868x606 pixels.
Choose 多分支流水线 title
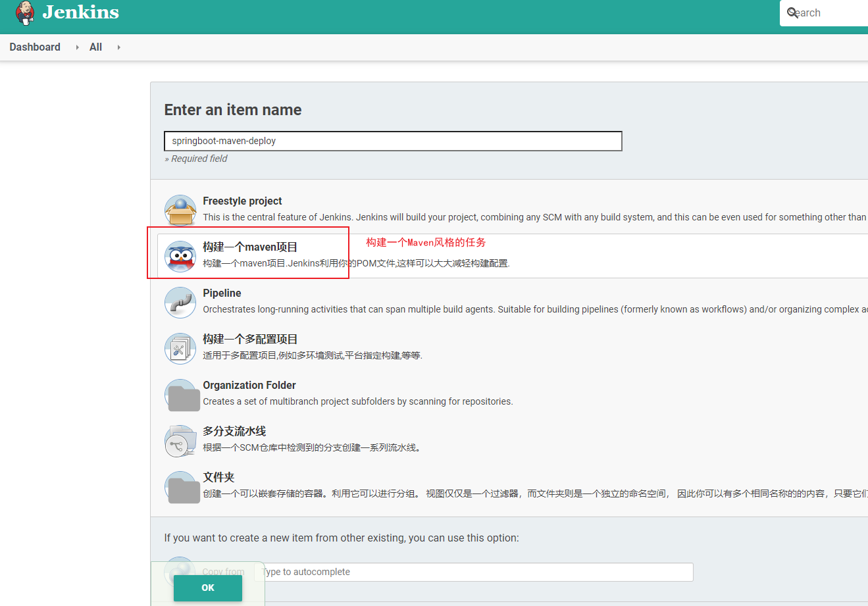(234, 431)
